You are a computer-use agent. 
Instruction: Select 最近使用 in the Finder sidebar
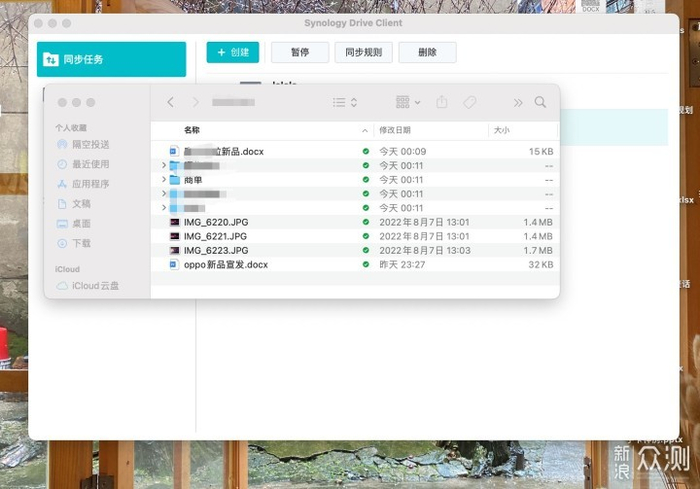tap(83, 164)
